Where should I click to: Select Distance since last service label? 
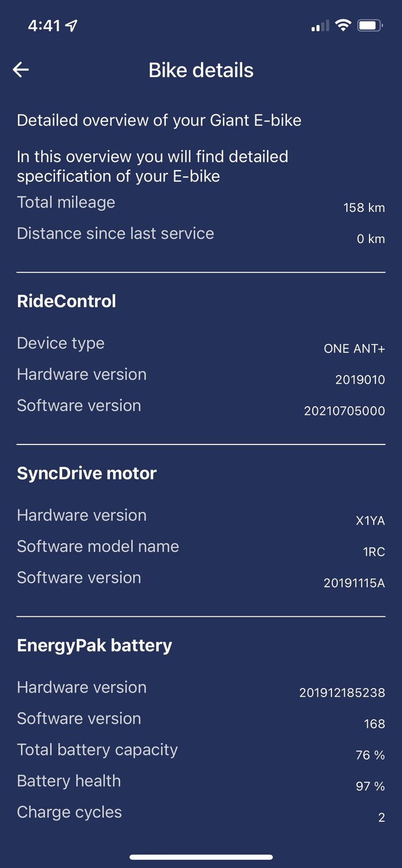115,234
